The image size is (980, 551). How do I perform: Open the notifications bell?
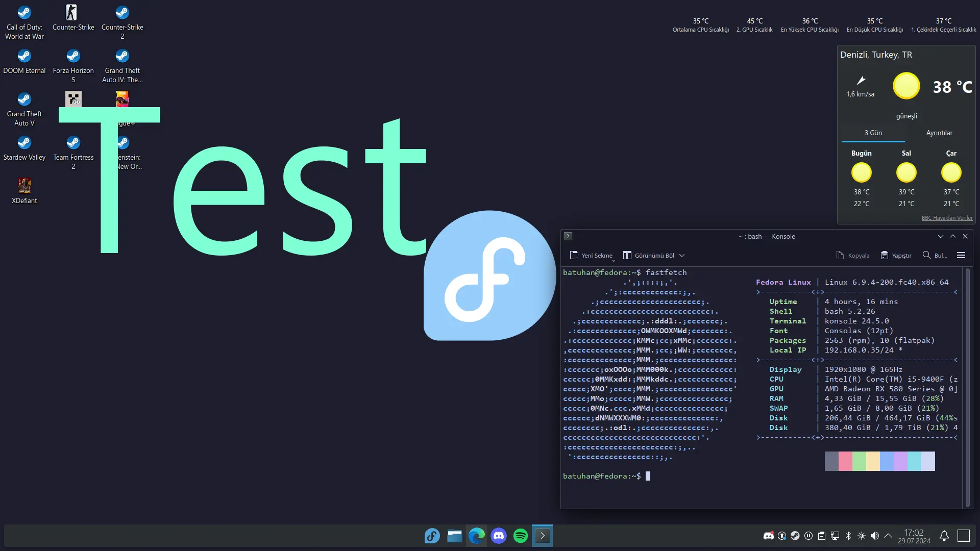click(x=944, y=536)
